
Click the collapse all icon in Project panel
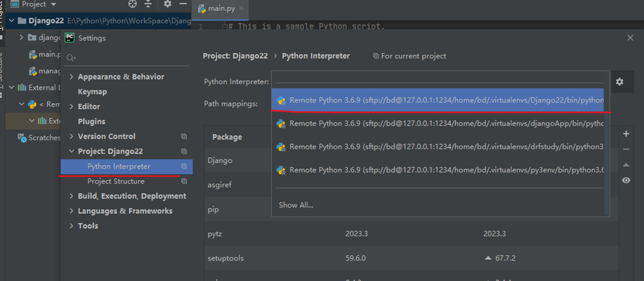[x=148, y=4]
